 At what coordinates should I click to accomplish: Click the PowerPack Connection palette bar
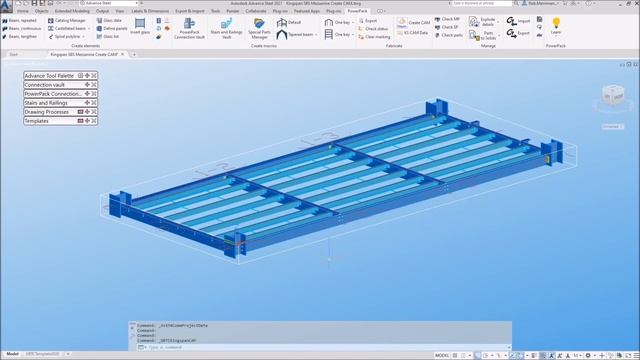[x=60, y=93]
